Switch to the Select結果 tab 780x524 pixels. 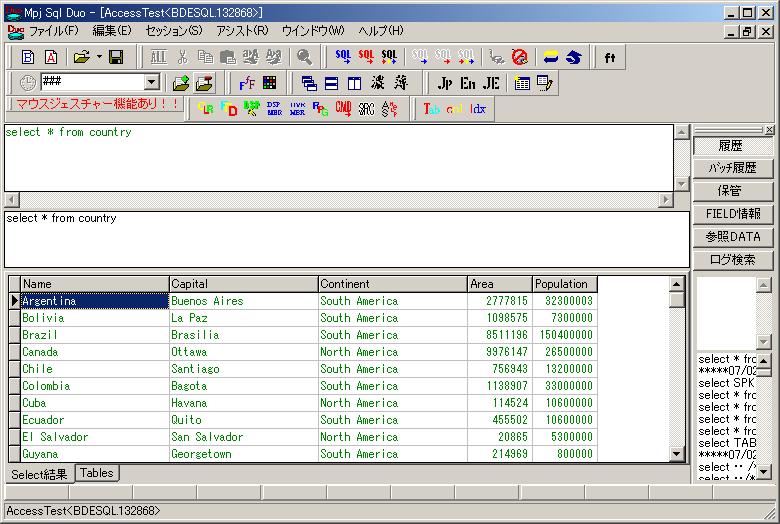[39, 474]
